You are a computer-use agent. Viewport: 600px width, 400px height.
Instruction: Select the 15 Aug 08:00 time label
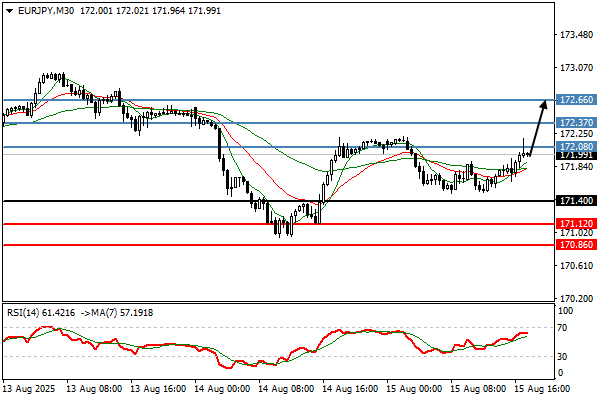478,389
